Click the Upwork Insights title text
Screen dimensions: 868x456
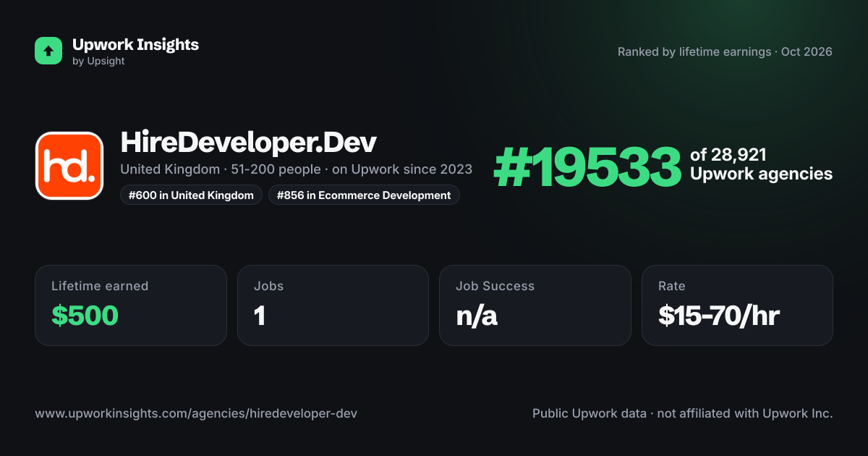(135, 44)
